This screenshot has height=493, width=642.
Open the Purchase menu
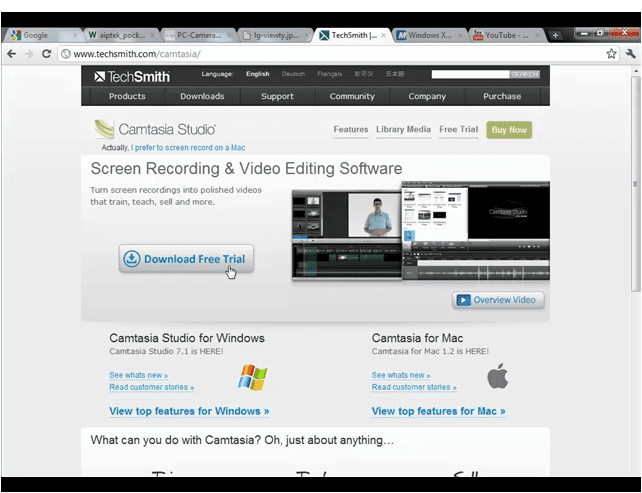coord(502,96)
